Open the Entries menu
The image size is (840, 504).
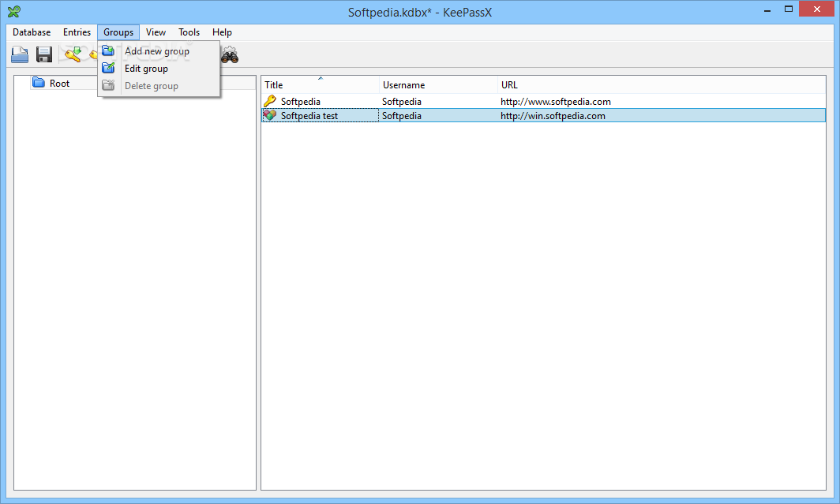point(77,32)
